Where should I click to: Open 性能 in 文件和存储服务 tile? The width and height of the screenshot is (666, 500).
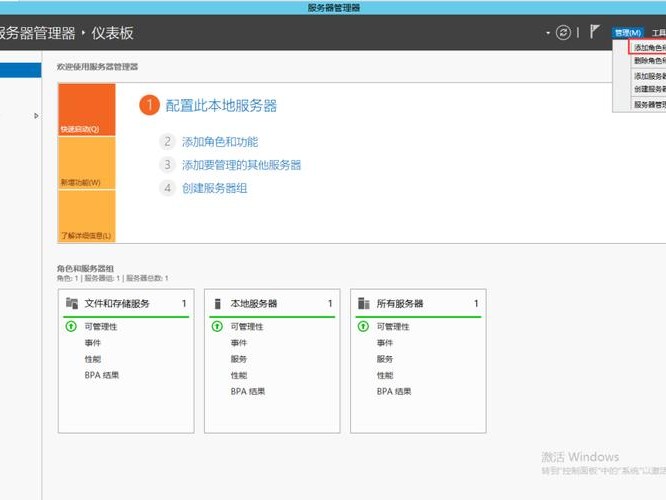pyautogui.click(x=93, y=359)
